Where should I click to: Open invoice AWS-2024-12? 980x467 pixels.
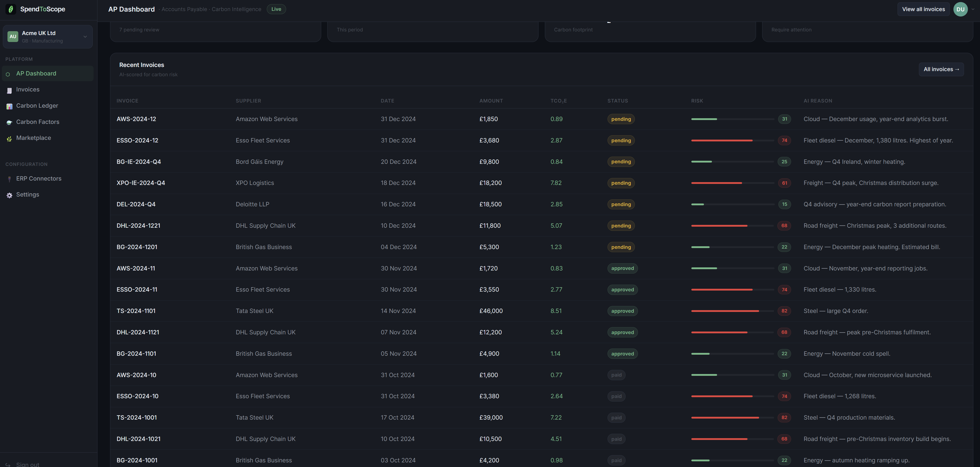[136, 119]
